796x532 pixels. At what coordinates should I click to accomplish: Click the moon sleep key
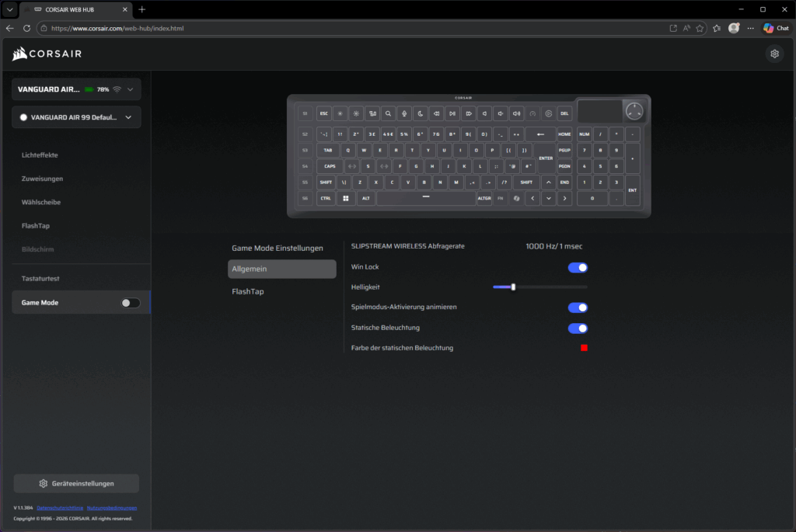pyautogui.click(x=420, y=113)
